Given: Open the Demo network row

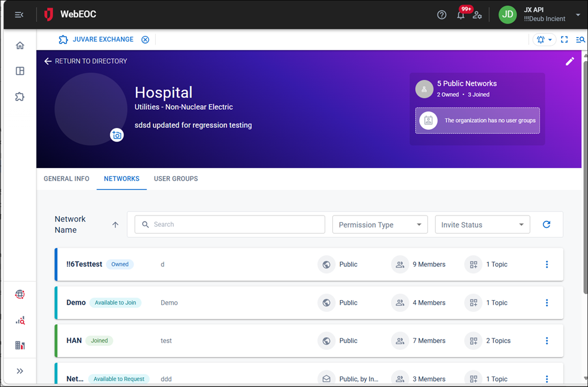Looking at the screenshot, I should [309, 302].
